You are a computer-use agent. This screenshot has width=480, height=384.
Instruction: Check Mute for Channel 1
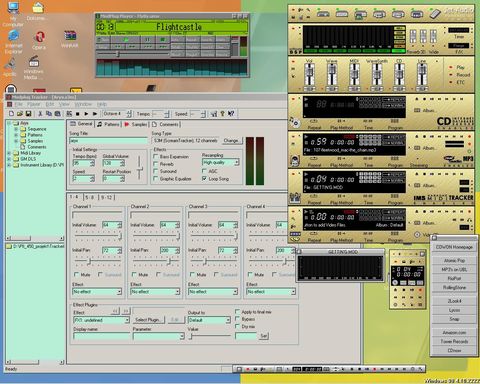[77, 274]
